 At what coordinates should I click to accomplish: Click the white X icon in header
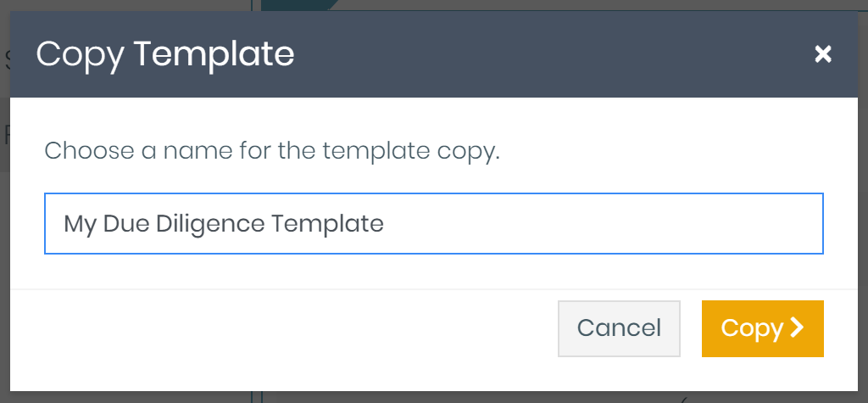coord(822,54)
